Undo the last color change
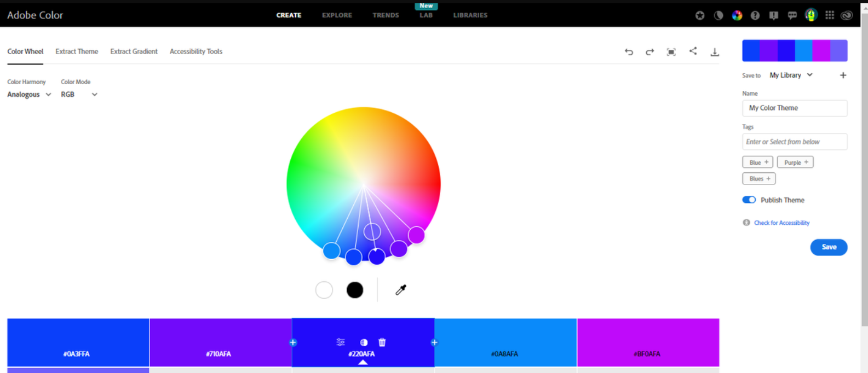This screenshot has width=868, height=373. pyautogui.click(x=629, y=52)
